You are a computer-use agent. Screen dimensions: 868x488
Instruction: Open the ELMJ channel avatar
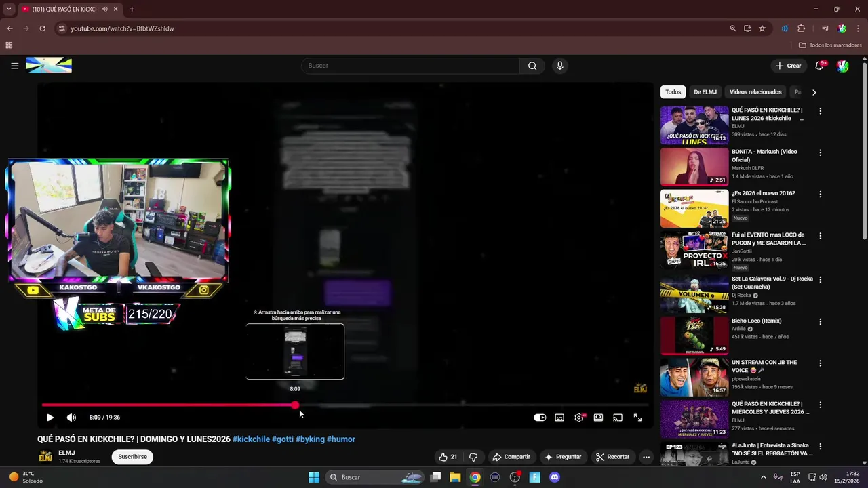coord(45,457)
